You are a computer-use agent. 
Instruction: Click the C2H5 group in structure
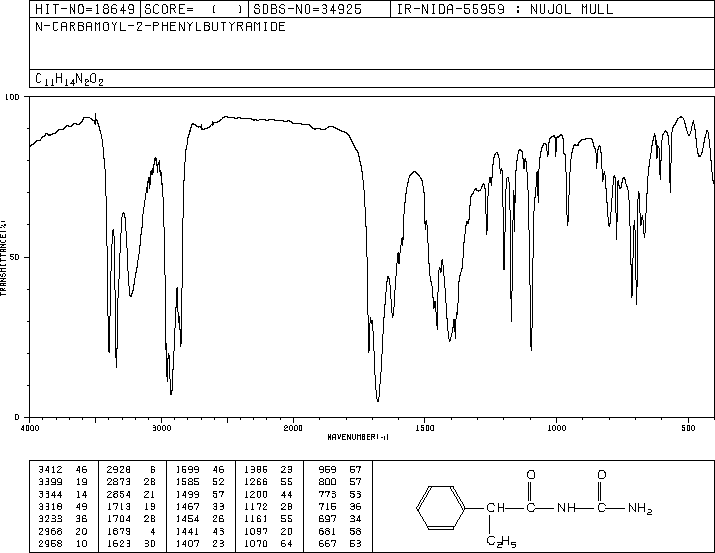(x=501, y=541)
